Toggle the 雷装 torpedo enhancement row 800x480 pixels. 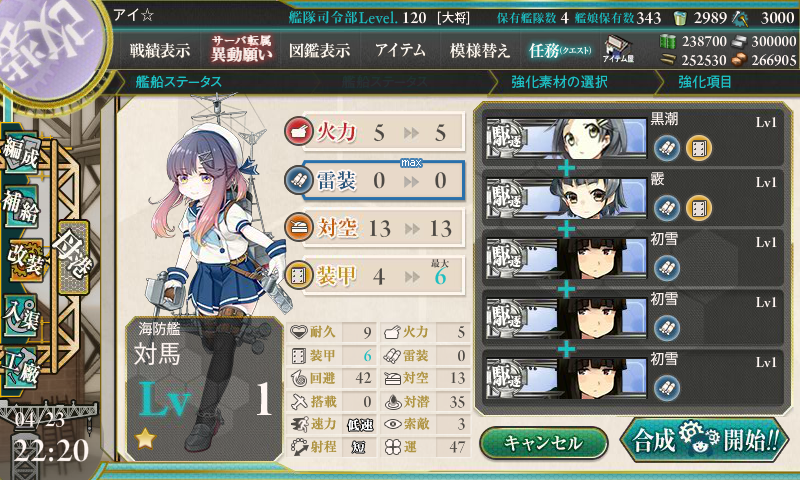coord(374,180)
